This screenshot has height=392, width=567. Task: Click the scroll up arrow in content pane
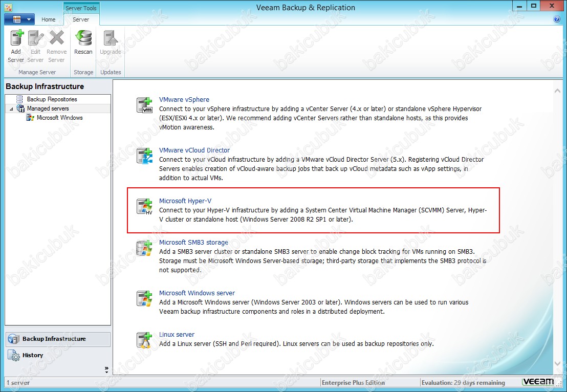557,91
